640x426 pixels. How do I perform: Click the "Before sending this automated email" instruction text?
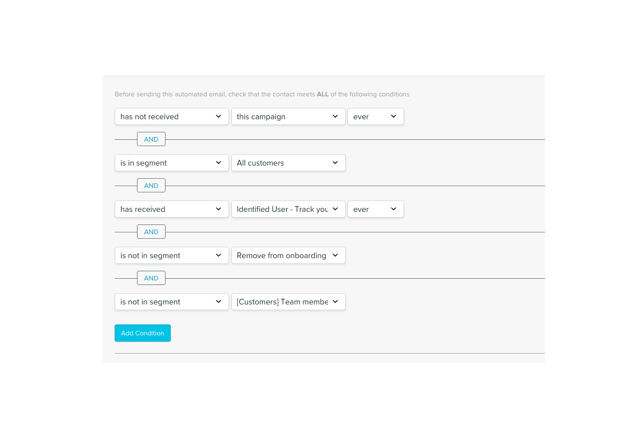click(262, 94)
